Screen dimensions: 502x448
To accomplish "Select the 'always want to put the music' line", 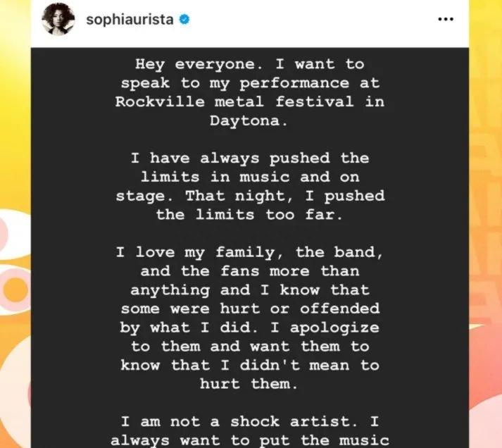I will 250,441.
